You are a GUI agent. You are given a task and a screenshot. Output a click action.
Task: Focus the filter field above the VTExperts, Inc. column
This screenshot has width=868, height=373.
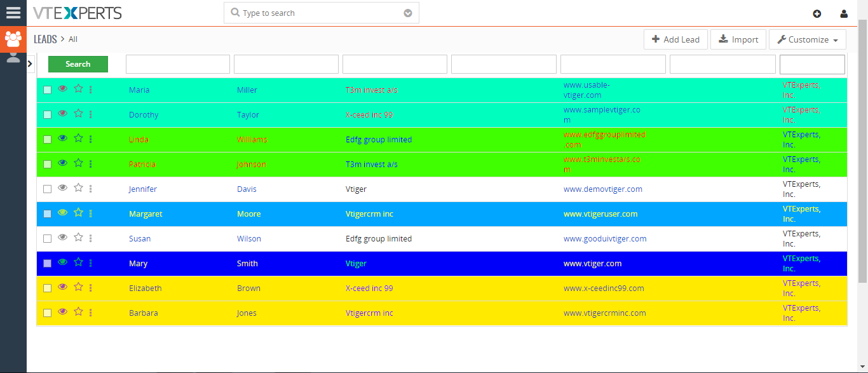812,64
